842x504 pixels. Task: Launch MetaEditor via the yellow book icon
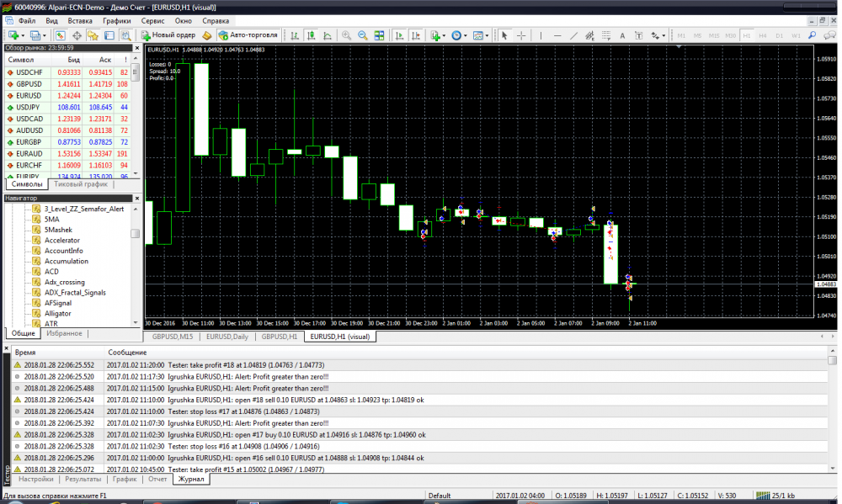pyautogui.click(x=207, y=35)
